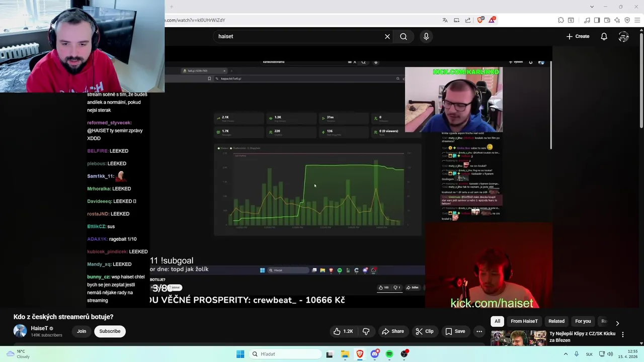
Task: Share the video
Action: (393, 331)
